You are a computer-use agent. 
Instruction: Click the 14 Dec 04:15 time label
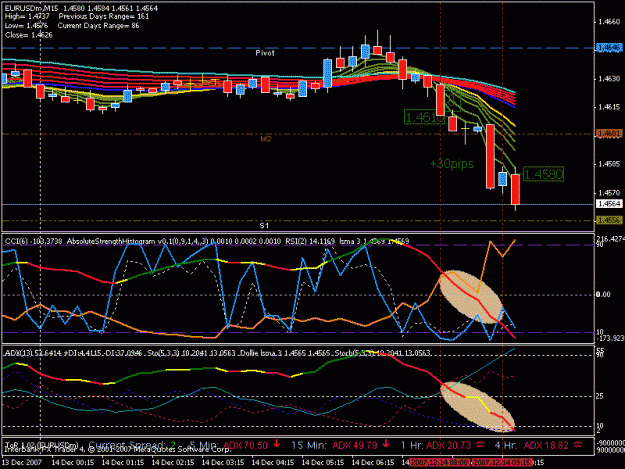coord(273,463)
